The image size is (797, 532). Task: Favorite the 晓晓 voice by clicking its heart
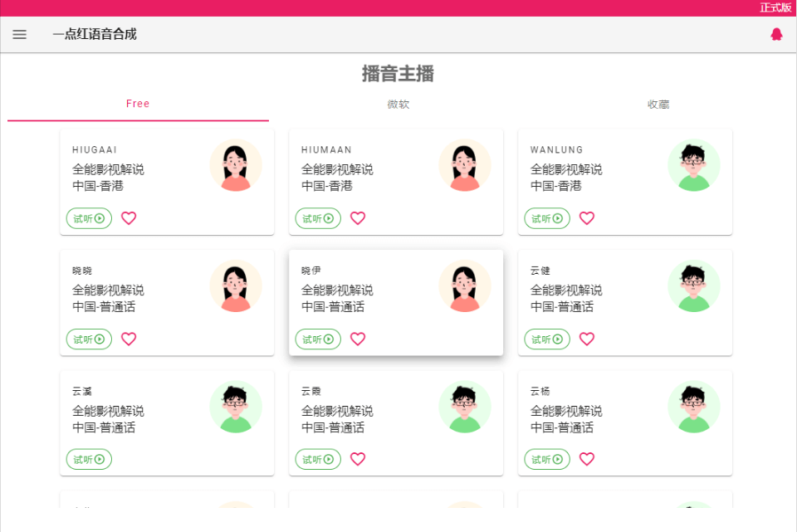pos(129,339)
